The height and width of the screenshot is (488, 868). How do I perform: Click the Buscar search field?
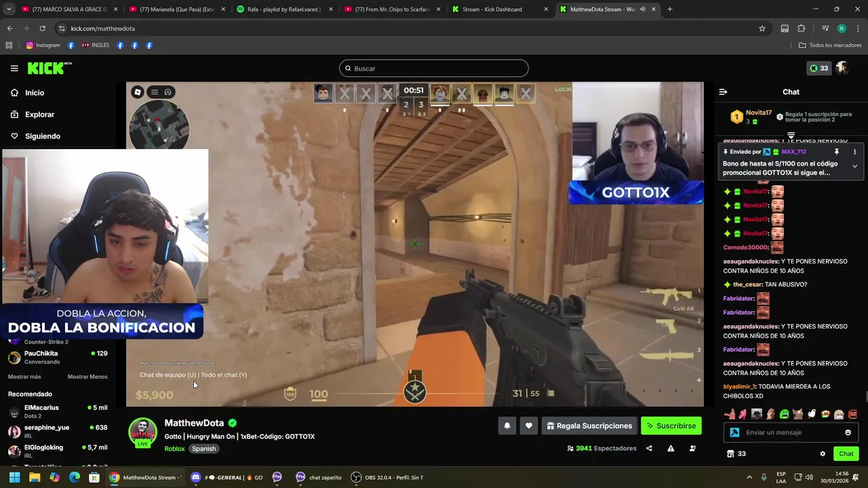click(x=434, y=68)
